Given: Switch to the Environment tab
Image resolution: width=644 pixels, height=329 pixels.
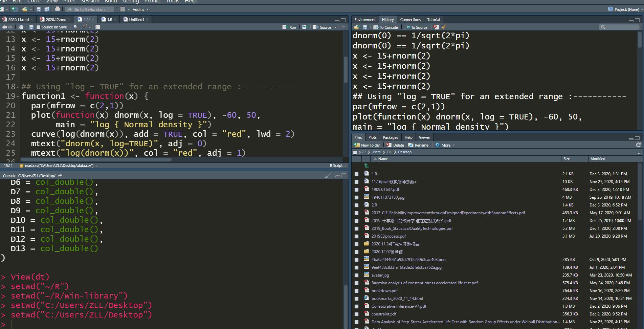Looking at the screenshot, I should point(365,20).
